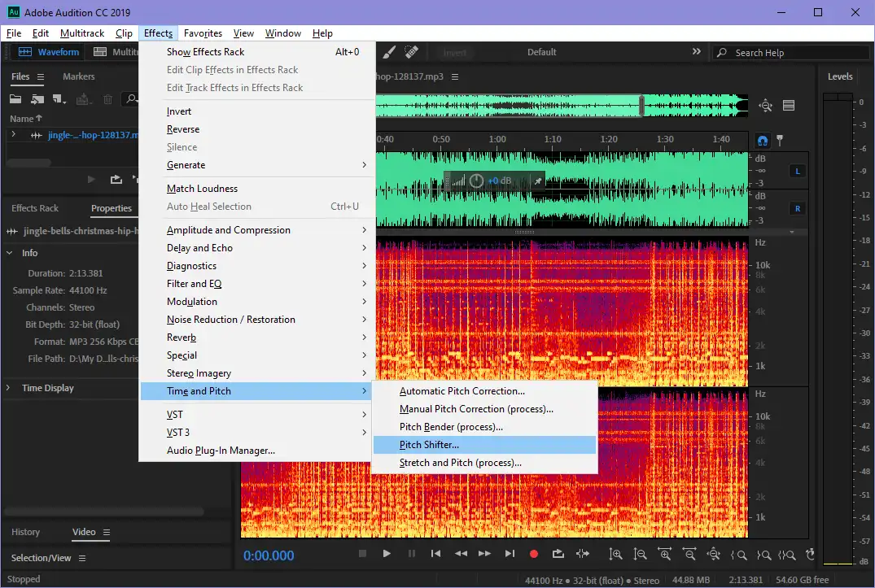The height and width of the screenshot is (588, 875).
Task: Expand jingle mp3 file row arrow
Action: 13,134
